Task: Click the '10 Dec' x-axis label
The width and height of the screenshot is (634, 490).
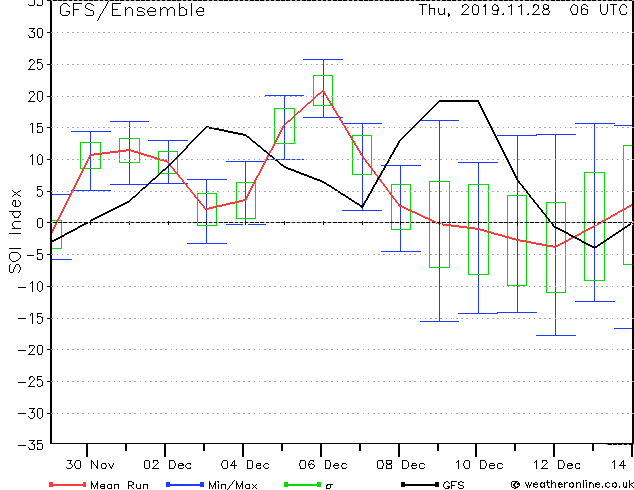Action: pos(479,465)
